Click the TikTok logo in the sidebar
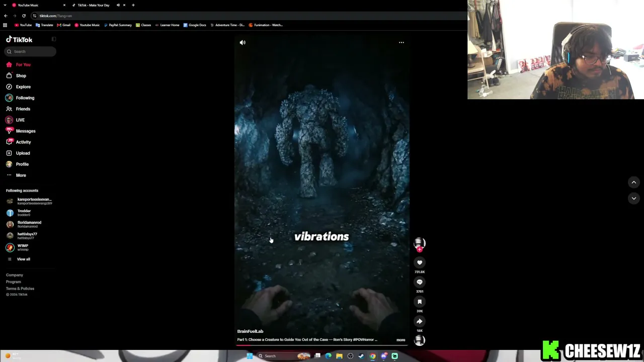This screenshot has height=362, width=644. pos(19,39)
